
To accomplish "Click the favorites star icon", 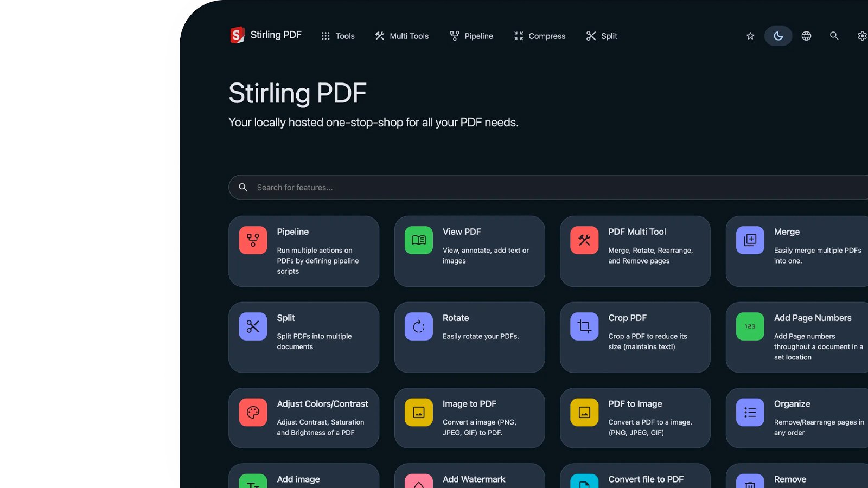I will coord(750,36).
